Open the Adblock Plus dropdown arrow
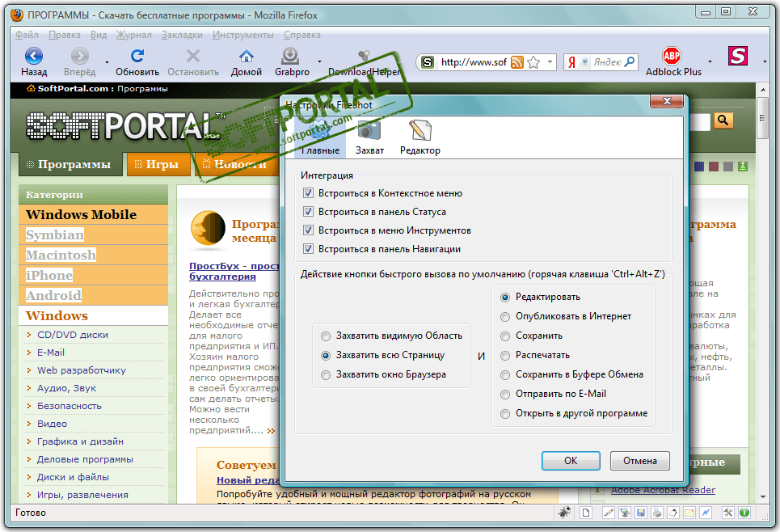 (x=710, y=61)
